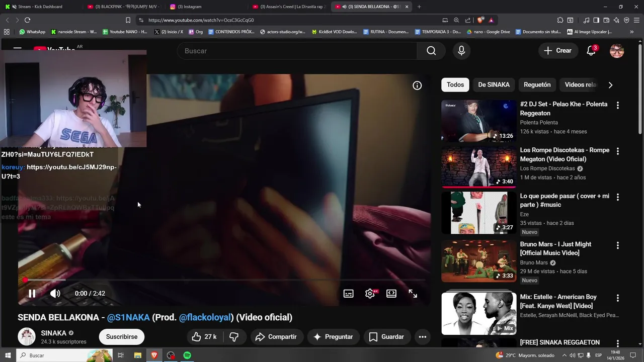Open the account avatar menu

pyautogui.click(x=617, y=51)
